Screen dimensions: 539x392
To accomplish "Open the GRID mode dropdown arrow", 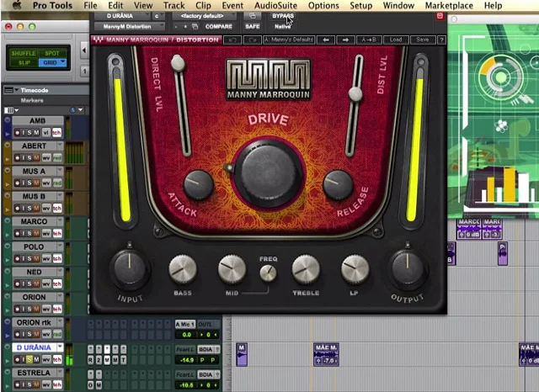I will [x=63, y=62].
